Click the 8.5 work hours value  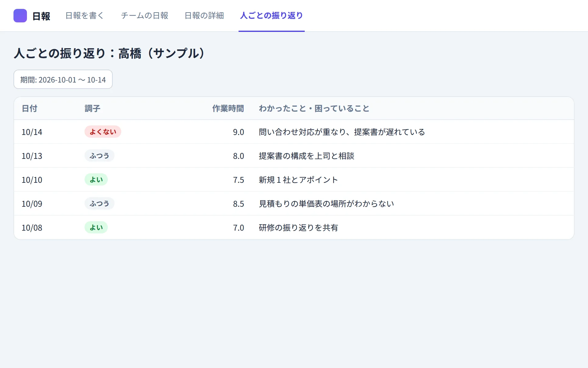click(239, 204)
